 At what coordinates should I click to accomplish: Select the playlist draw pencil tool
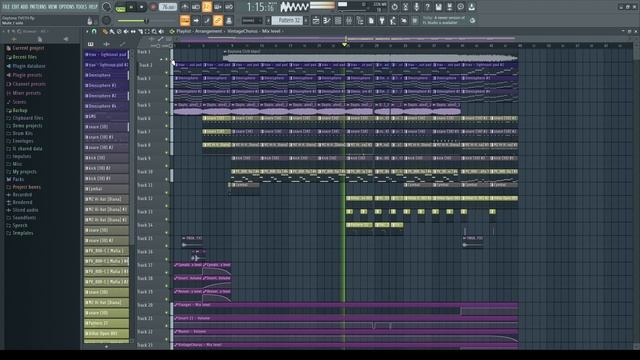[x=105, y=31]
